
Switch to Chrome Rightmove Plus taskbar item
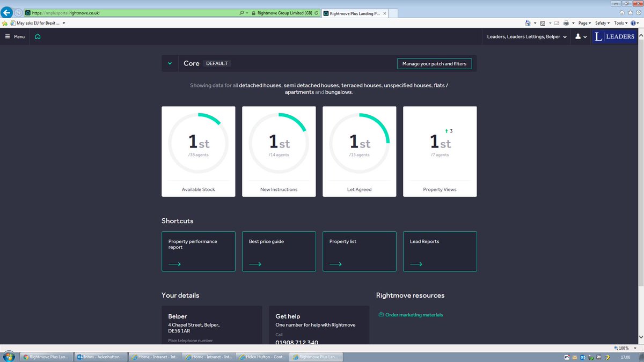[x=46, y=357]
